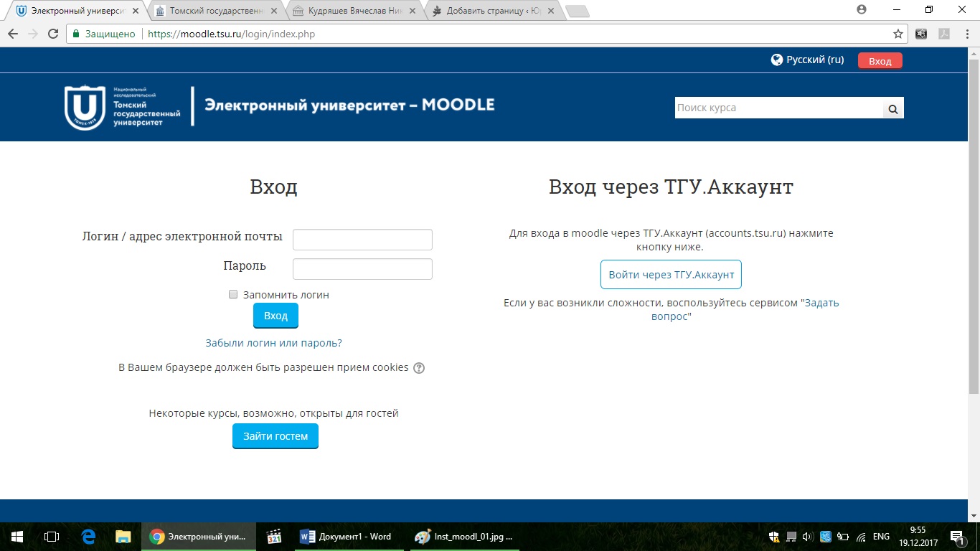The image size is (980, 551).
Task: Close the Томский государственный tab
Action: point(273,11)
